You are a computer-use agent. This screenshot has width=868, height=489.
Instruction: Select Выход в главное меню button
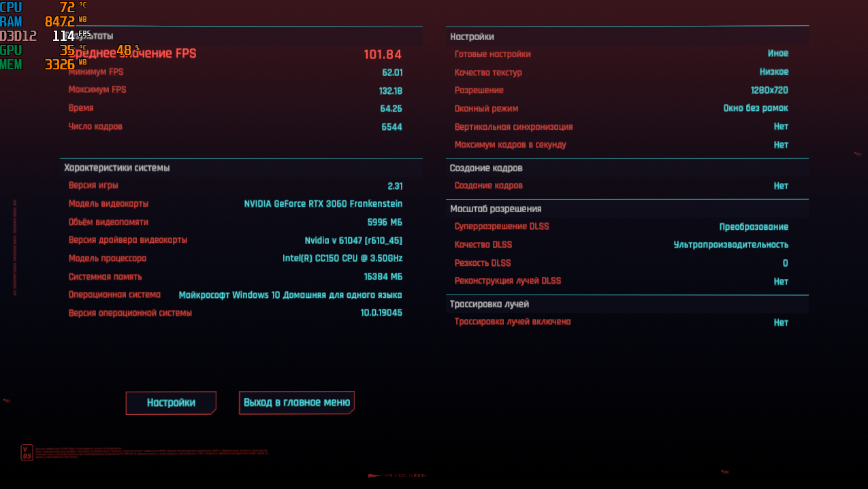click(x=297, y=403)
